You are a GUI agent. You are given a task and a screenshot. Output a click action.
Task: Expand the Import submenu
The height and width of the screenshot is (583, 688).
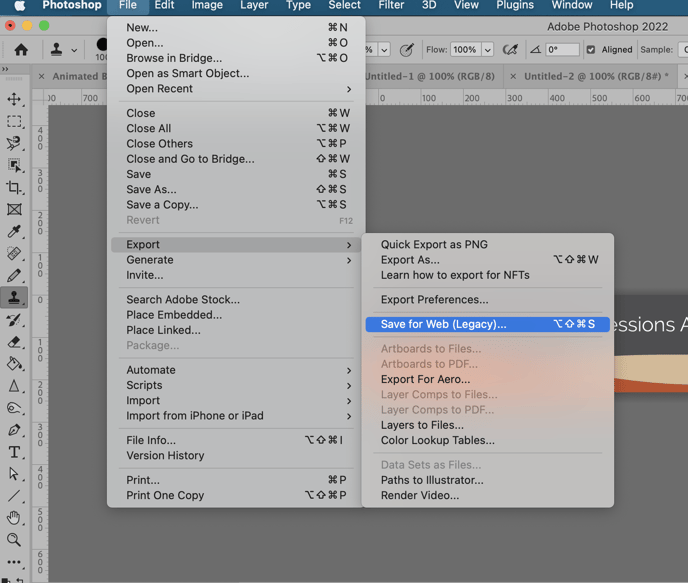(236, 401)
